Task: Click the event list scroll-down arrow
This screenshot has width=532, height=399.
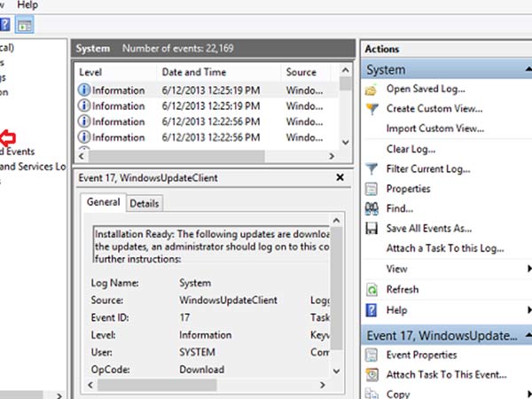Action: click(346, 142)
